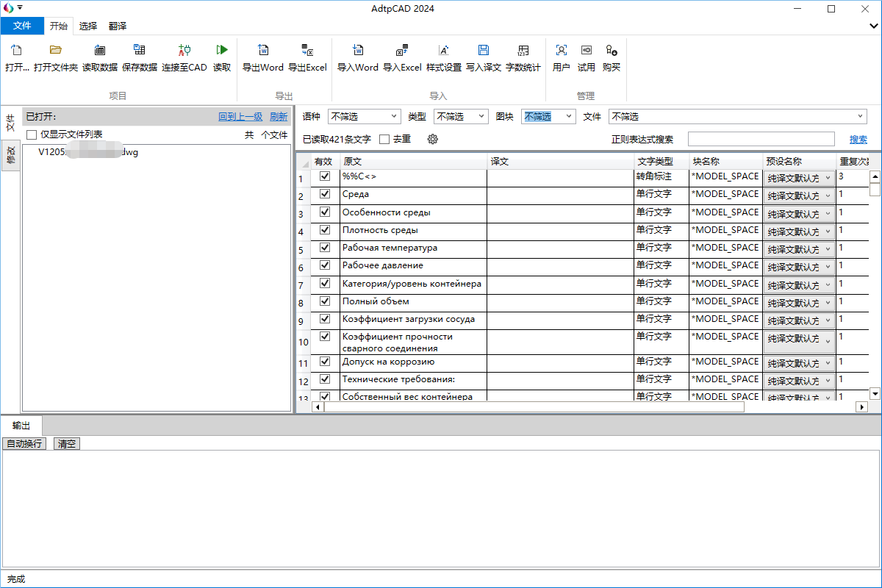882x588 pixels.
Task: Click the 回到上一级 link
Action: click(x=240, y=116)
